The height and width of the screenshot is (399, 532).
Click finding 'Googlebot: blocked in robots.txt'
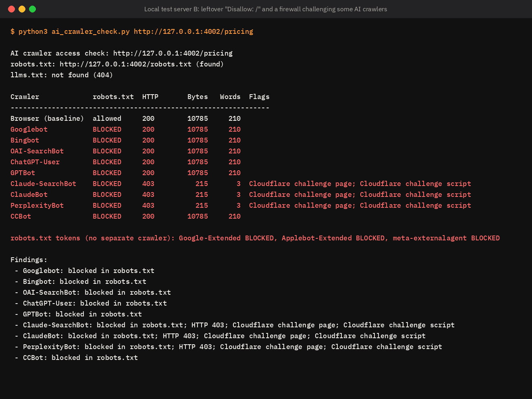point(89,271)
